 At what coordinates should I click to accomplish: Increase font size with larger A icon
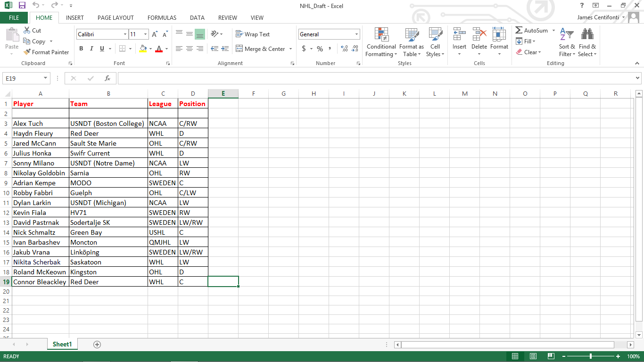coord(155,34)
